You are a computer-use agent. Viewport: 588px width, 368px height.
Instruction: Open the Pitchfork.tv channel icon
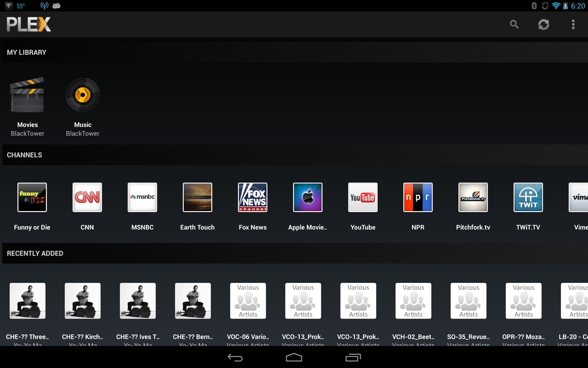(473, 197)
